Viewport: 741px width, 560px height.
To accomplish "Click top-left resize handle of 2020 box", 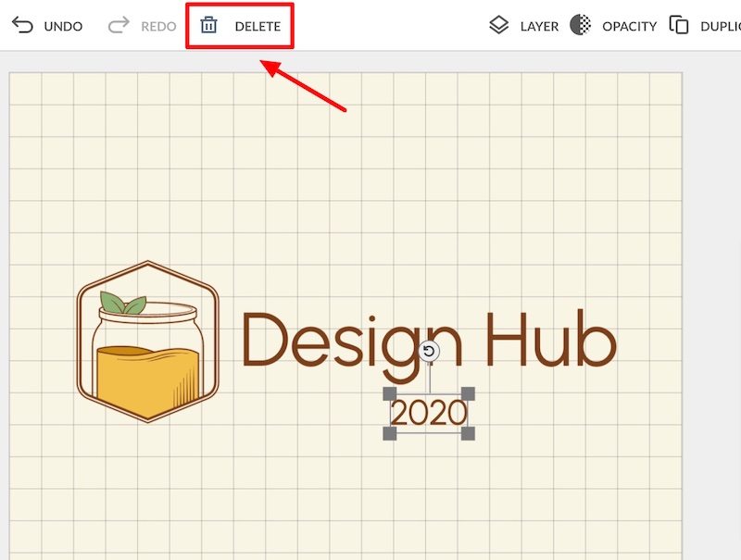I will 390,393.
